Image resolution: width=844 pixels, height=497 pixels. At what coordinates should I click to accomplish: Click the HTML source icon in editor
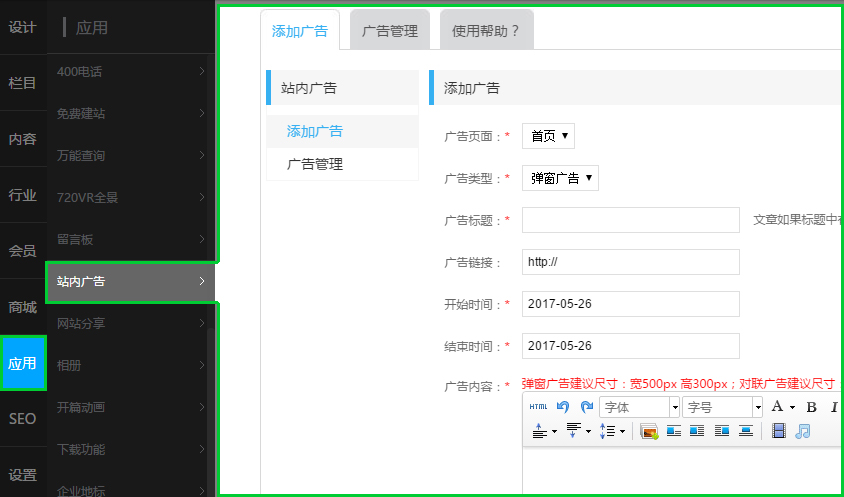coord(538,407)
